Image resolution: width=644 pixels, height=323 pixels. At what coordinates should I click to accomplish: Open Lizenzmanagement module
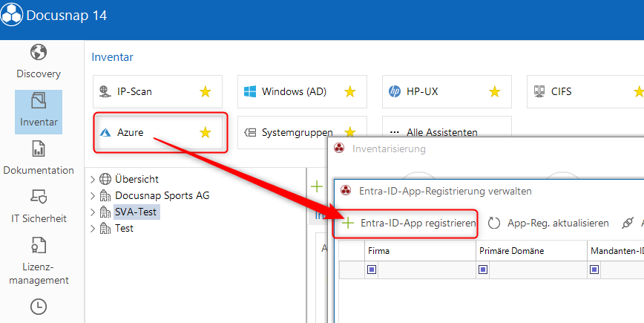coord(39,261)
